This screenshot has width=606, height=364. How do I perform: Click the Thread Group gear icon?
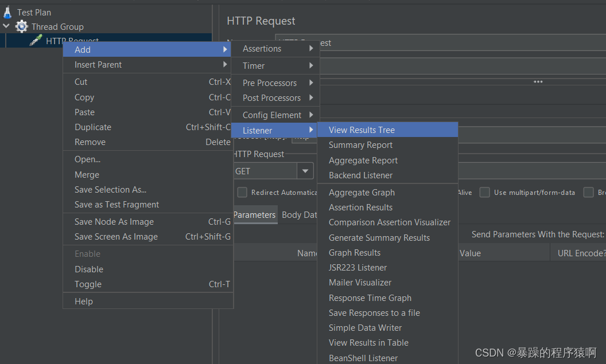(x=22, y=26)
